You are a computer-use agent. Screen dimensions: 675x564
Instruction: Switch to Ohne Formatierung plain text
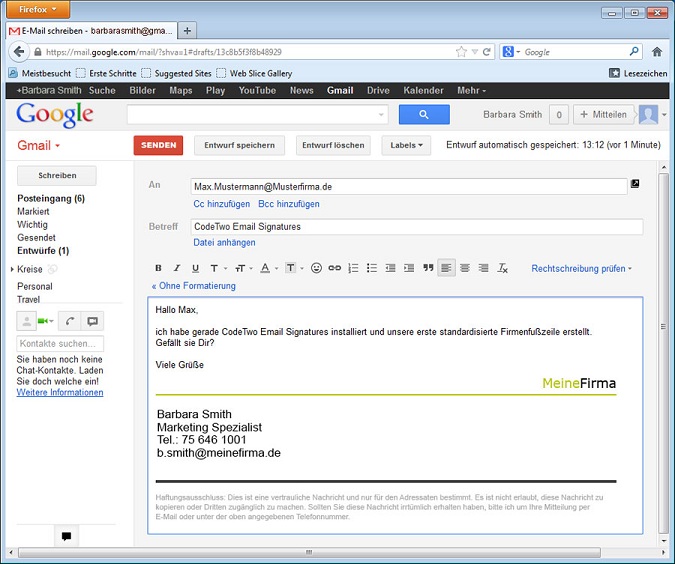(x=194, y=286)
